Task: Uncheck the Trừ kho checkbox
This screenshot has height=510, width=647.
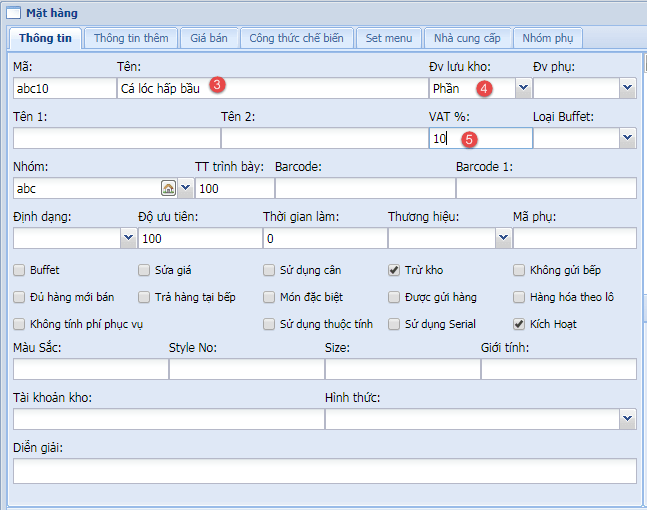Action: [x=394, y=270]
